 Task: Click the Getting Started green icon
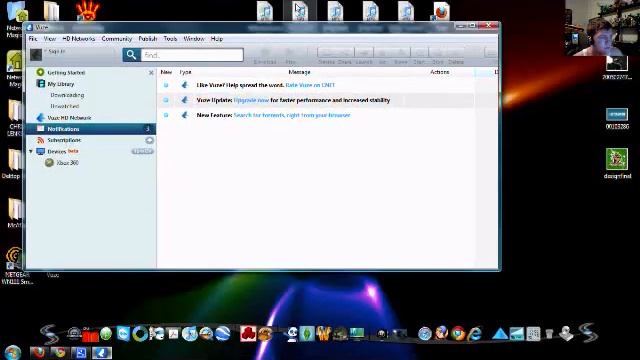40,72
